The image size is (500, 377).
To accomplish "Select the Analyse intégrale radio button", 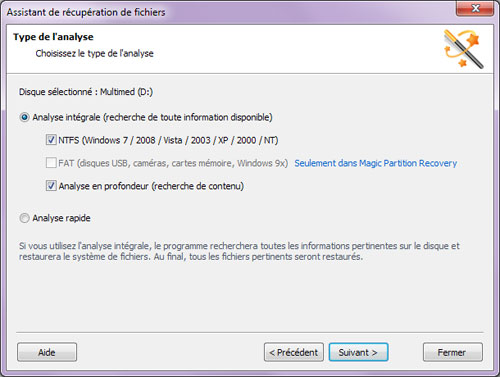I will (x=24, y=117).
